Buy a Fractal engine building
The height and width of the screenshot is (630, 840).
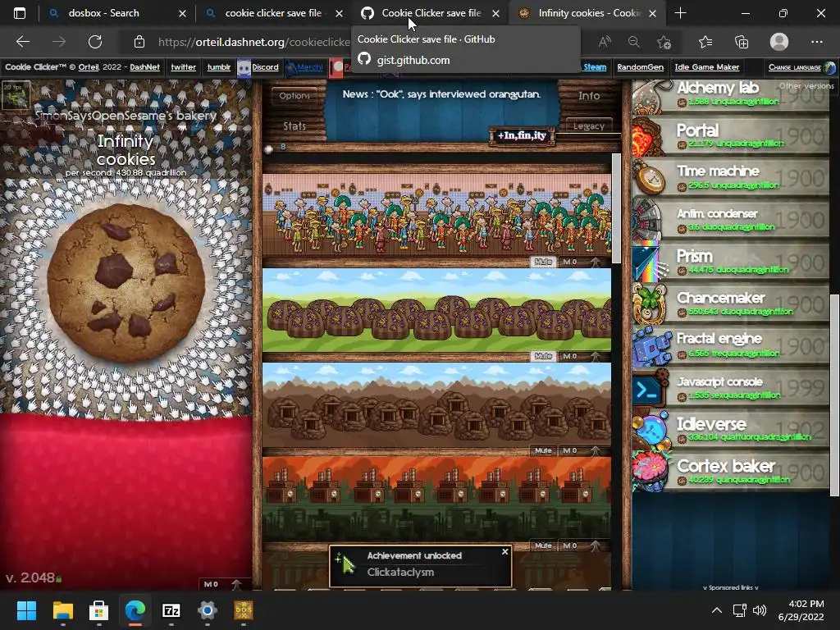(730, 345)
